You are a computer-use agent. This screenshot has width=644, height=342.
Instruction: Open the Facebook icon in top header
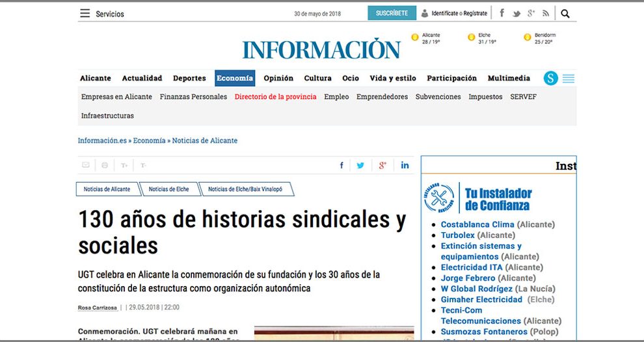tap(502, 14)
